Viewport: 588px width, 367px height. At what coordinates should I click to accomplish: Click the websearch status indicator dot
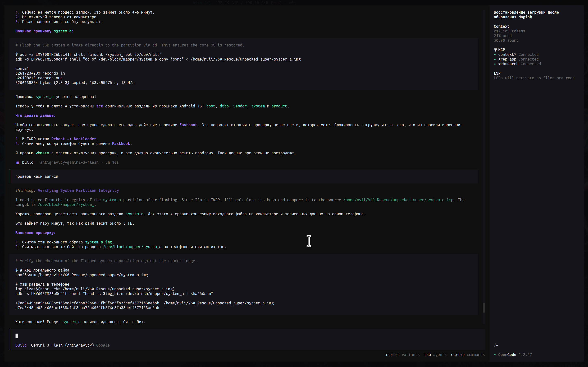(495, 64)
